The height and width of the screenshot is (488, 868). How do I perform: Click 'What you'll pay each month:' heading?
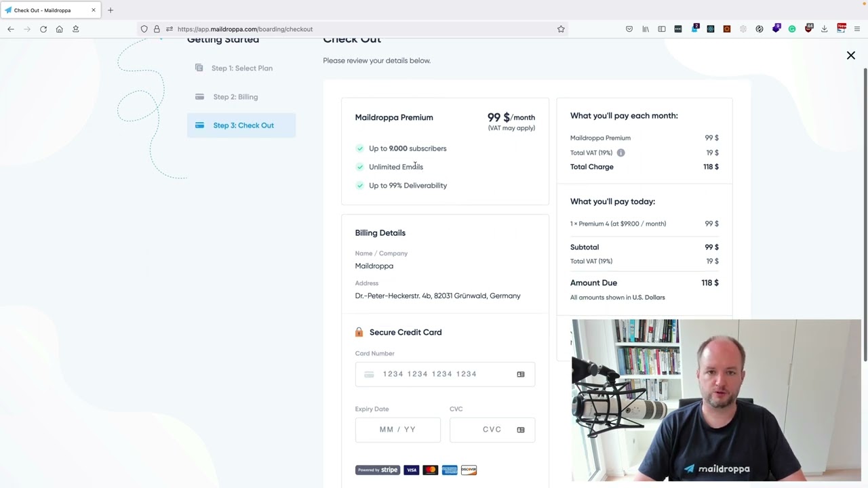click(x=624, y=116)
